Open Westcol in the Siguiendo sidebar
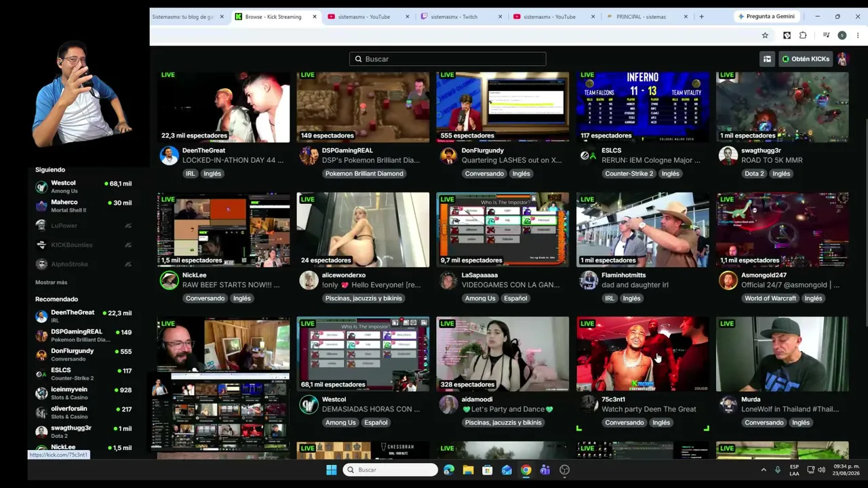This screenshot has width=868, height=488. click(83, 187)
